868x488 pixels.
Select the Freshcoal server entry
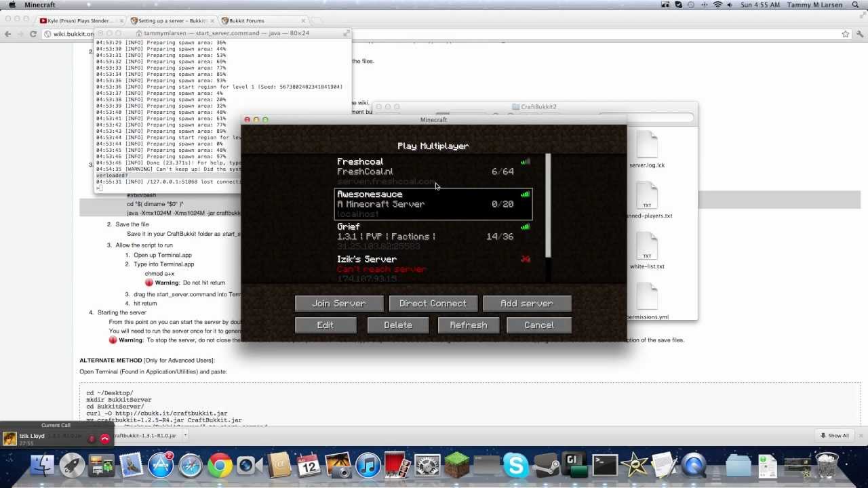[x=434, y=171]
